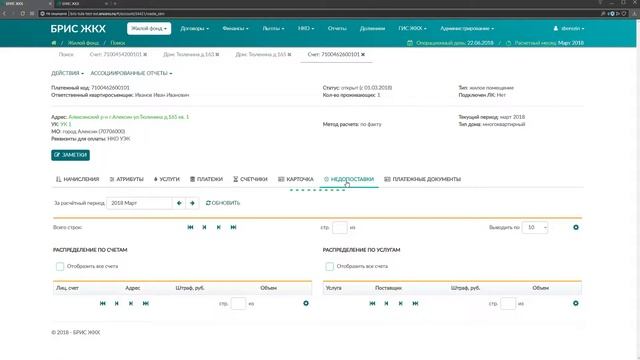
Task: Jump to last page in top pager
Action: coord(233,227)
